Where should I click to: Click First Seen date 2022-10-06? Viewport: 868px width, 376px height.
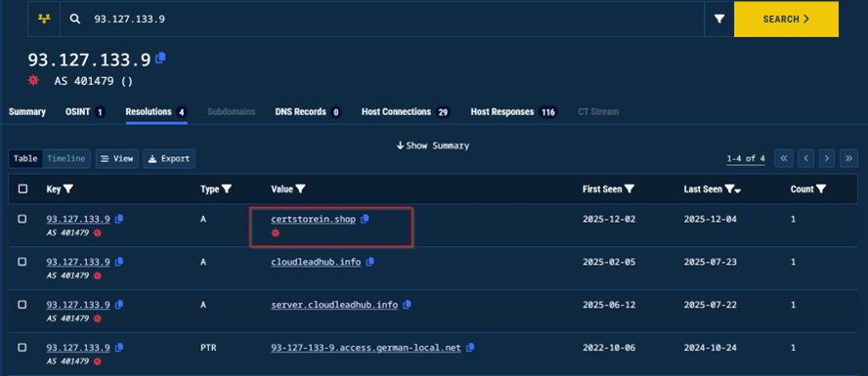(x=609, y=348)
